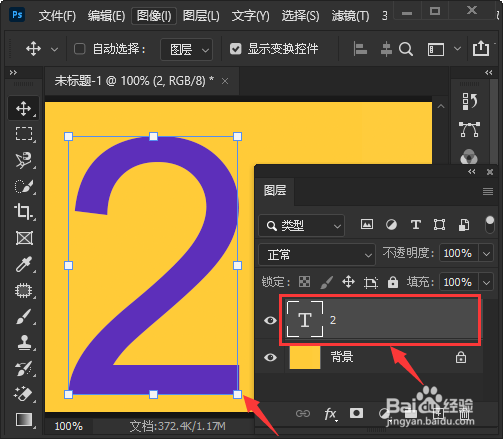Hide the text layer 2 eye
The image size is (503, 439).
270,320
